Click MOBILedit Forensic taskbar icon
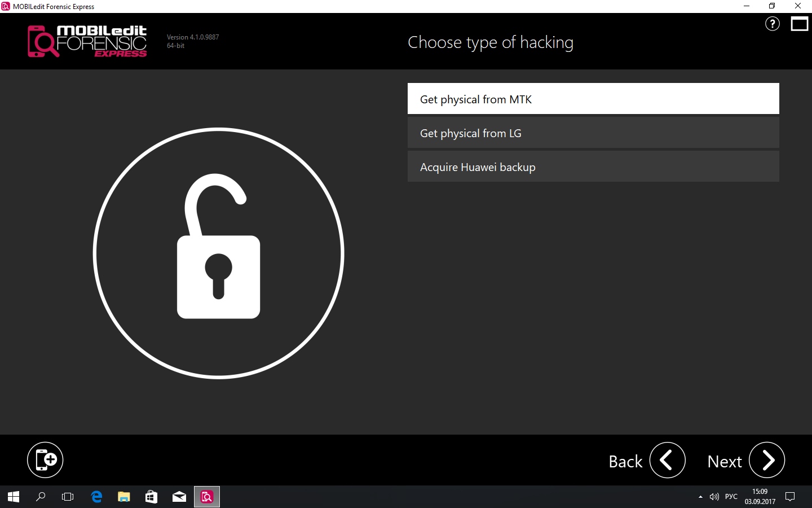 pos(207,497)
